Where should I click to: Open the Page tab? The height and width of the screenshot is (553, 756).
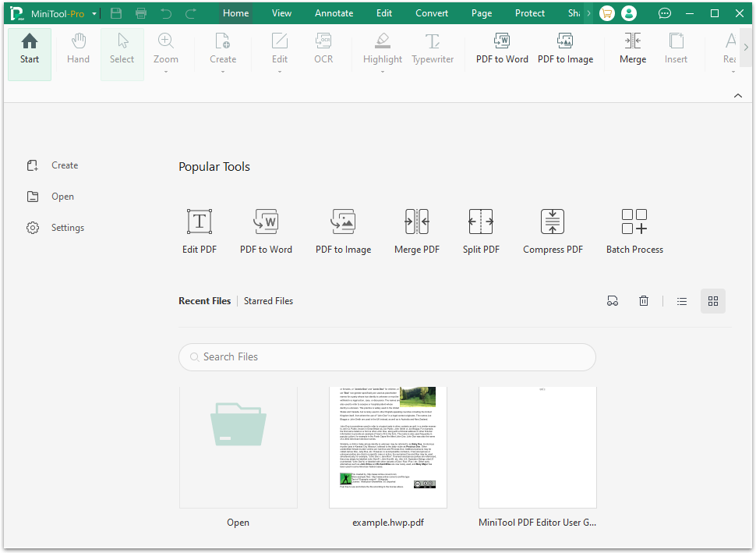coord(482,13)
